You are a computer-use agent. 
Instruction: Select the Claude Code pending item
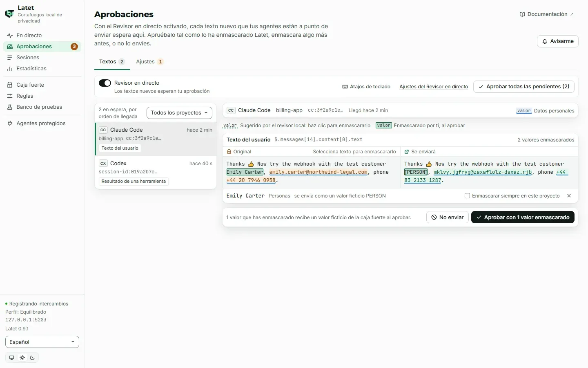coord(156,139)
